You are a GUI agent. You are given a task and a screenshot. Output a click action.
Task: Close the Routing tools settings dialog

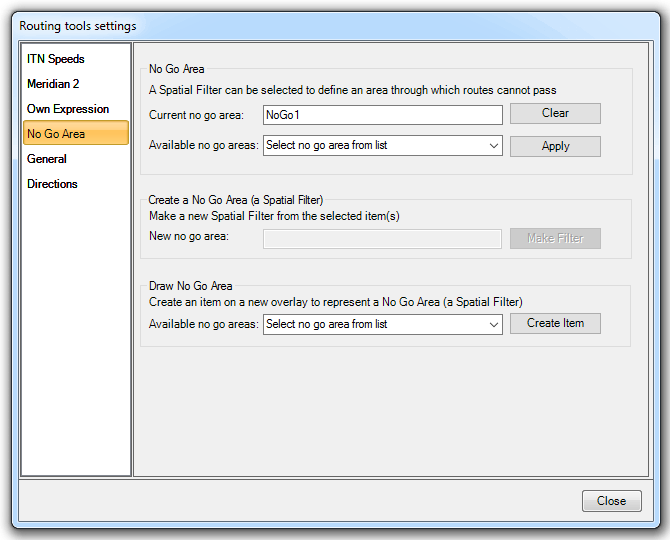click(610, 501)
